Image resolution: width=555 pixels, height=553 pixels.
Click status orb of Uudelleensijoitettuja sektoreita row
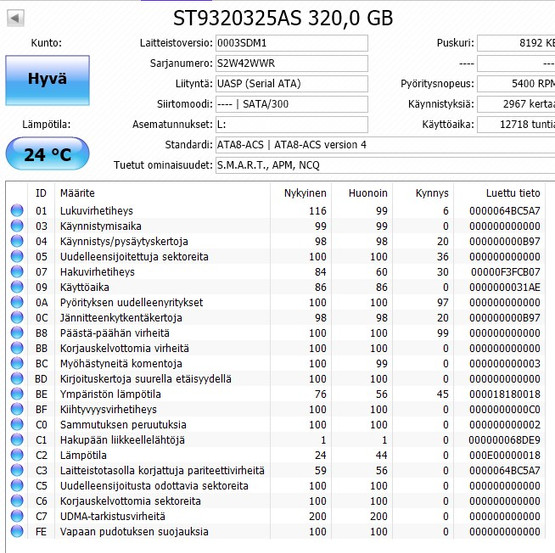coord(17,256)
